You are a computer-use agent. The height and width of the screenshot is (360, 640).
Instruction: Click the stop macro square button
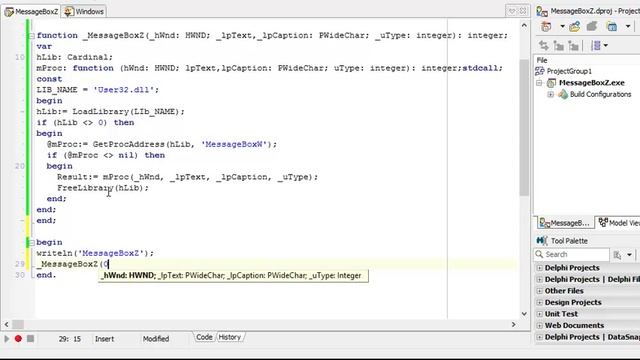coord(31,339)
